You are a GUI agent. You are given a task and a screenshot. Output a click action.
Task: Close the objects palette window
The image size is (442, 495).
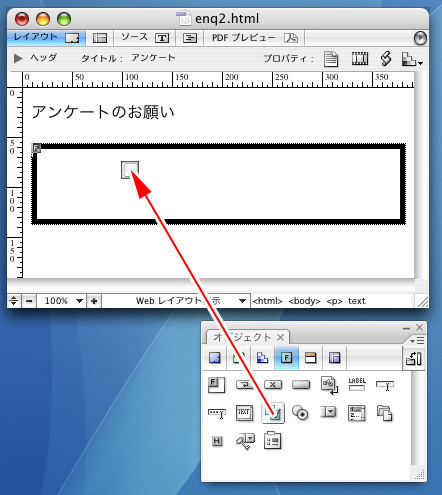(419, 328)
